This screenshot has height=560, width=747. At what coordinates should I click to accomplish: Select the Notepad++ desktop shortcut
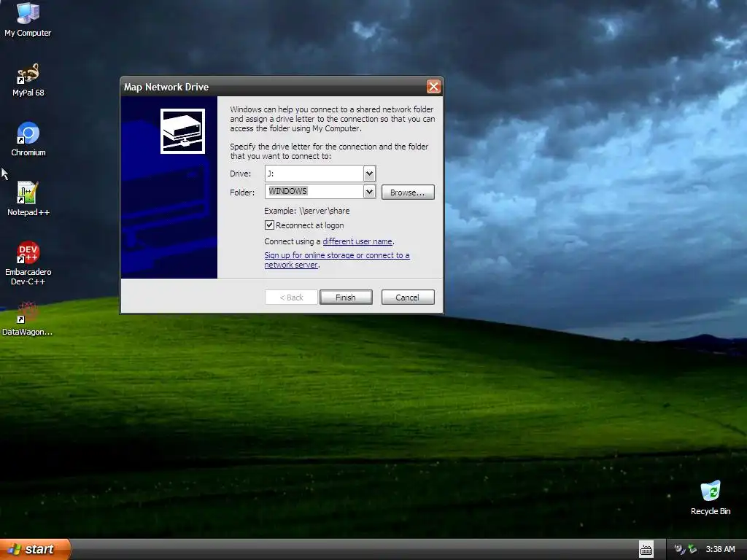tap(28, 199)
